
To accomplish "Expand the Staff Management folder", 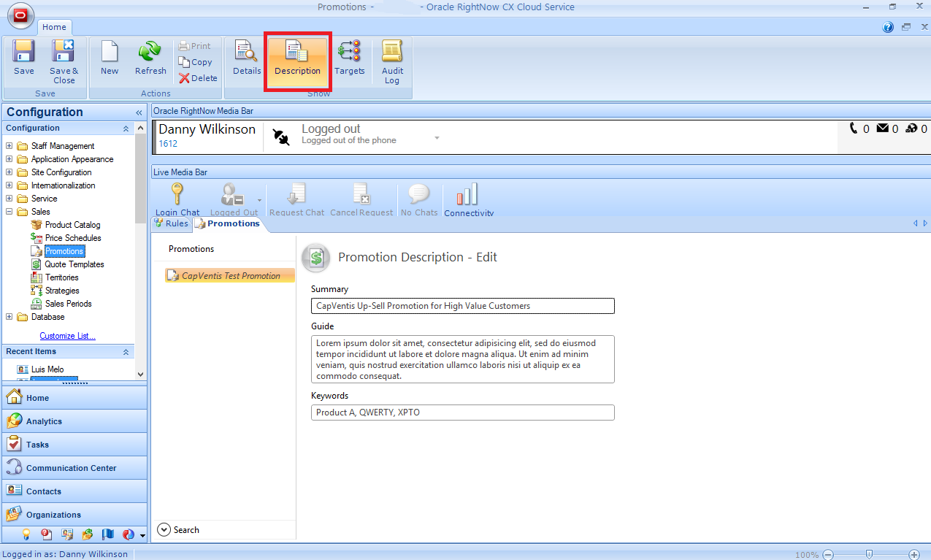I will [x=9, y=146].
